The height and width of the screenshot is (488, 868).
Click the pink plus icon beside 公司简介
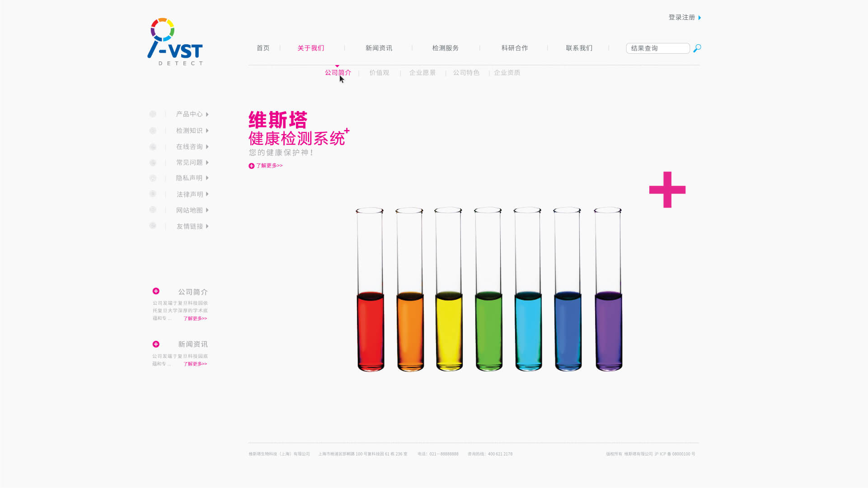tap(156, 291)
